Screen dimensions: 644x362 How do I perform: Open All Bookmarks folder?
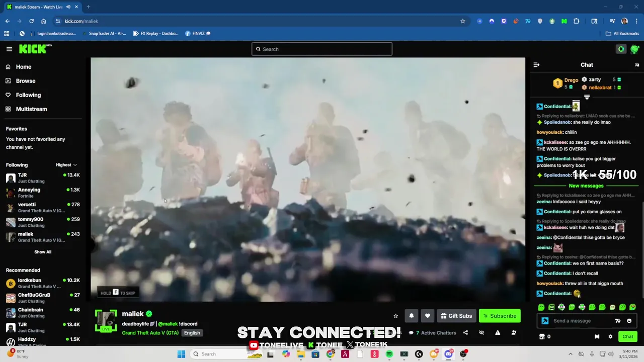[x=622, y=34]
